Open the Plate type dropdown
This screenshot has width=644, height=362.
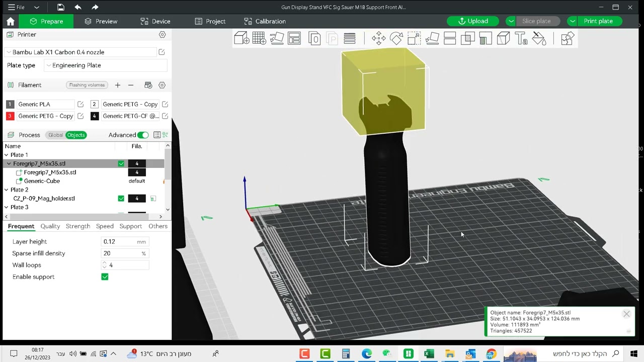[x=106, y=65]
